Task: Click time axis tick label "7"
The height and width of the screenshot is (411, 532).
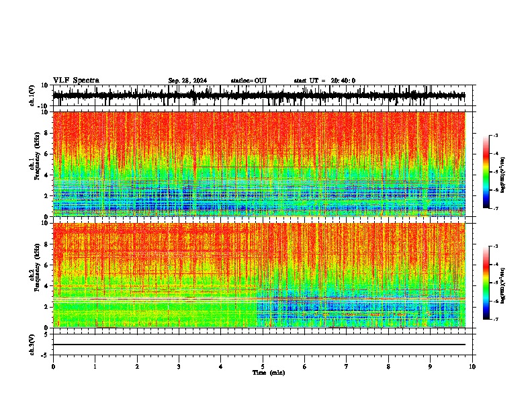Action: point(347,367)
